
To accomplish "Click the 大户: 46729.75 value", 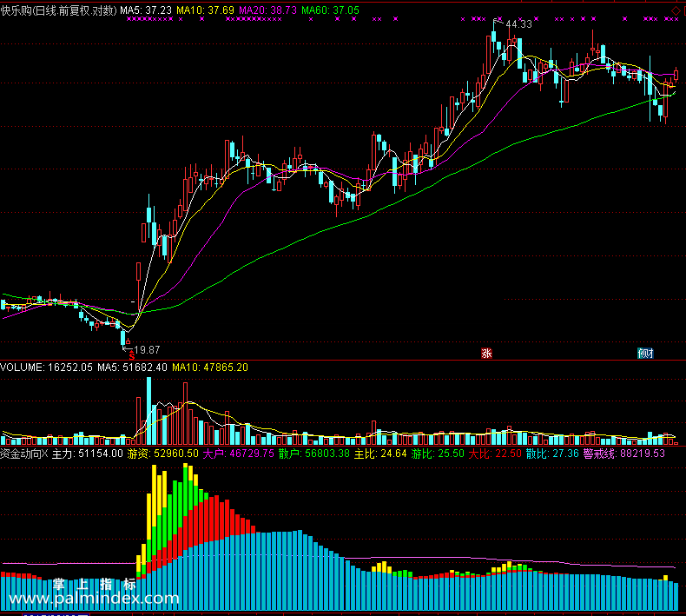I will pos(239,454).
